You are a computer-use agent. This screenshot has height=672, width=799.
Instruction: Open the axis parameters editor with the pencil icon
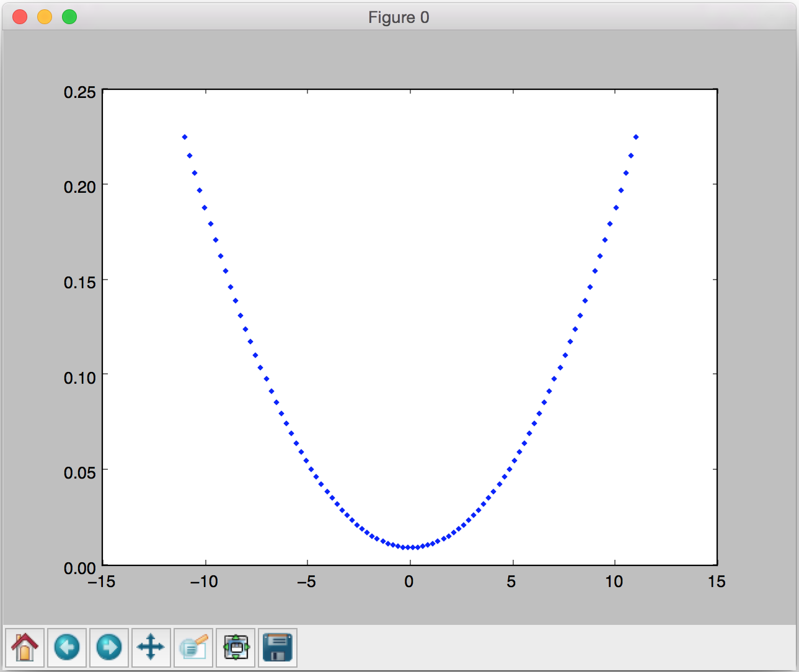(x=193, y=648)
